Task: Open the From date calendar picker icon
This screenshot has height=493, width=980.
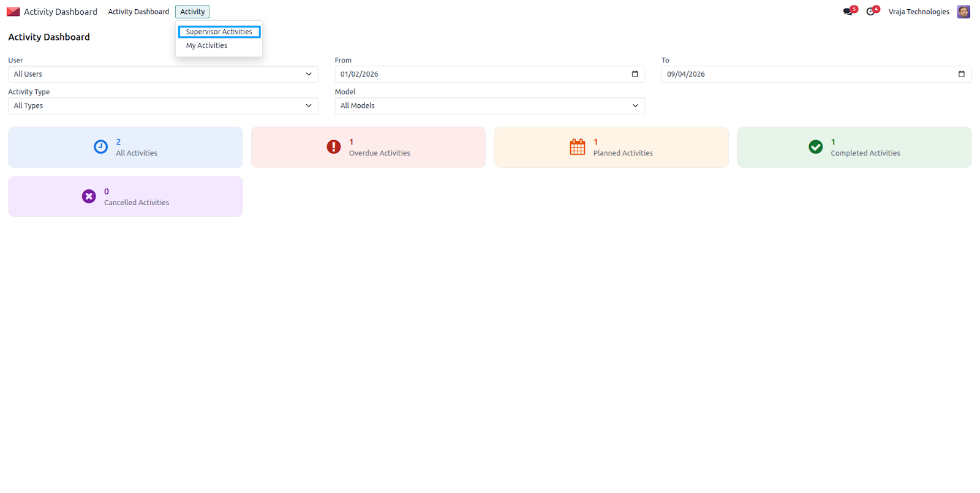Action: click(635, 74)
